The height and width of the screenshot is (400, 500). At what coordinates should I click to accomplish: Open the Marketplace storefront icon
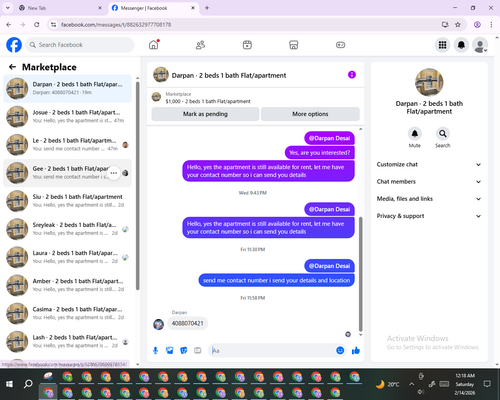294,45
